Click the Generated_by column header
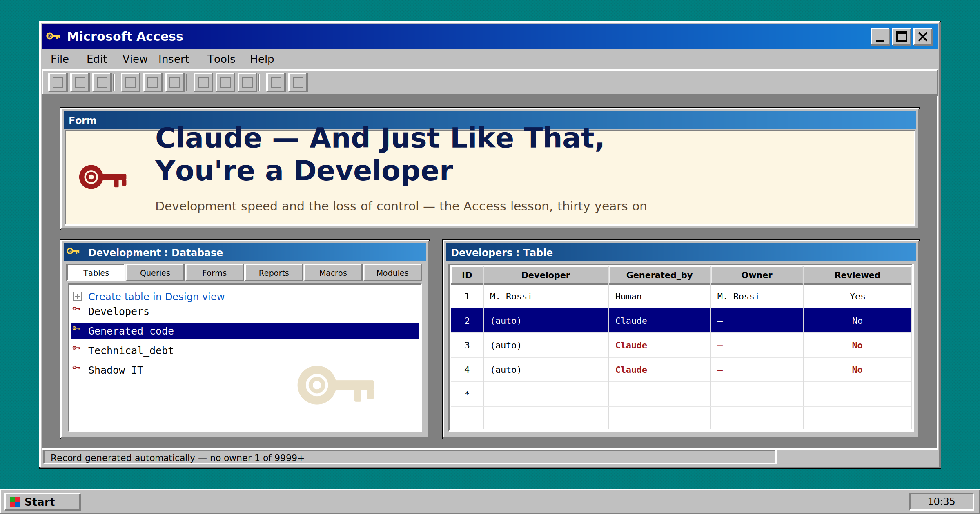980x514 pixels. (x=659, y=275)
